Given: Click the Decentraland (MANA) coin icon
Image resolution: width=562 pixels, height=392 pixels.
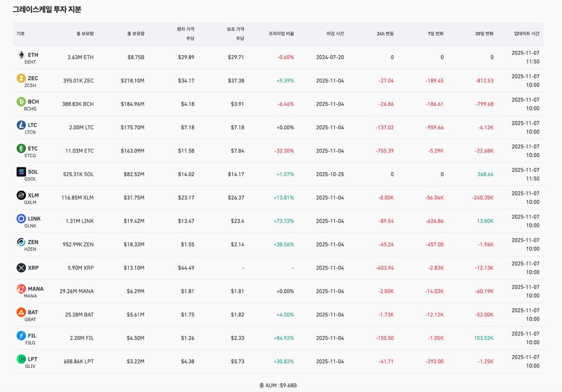Looking at the screenshot, I should click(x=21, y=289).
